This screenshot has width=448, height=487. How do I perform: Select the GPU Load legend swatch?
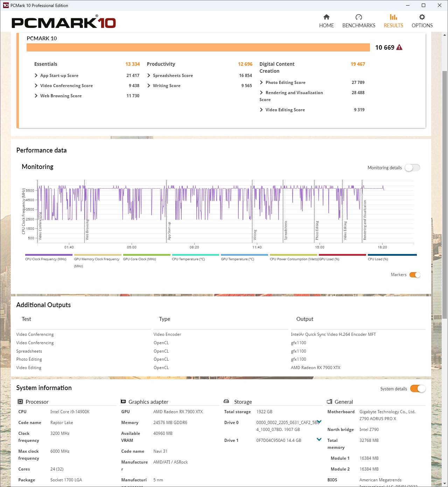[x=343, y=255]
